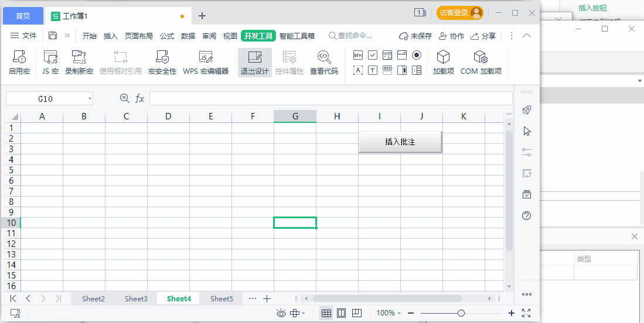Open the JS 宏 macro dialog
The image size is (644, 323).
50,63
